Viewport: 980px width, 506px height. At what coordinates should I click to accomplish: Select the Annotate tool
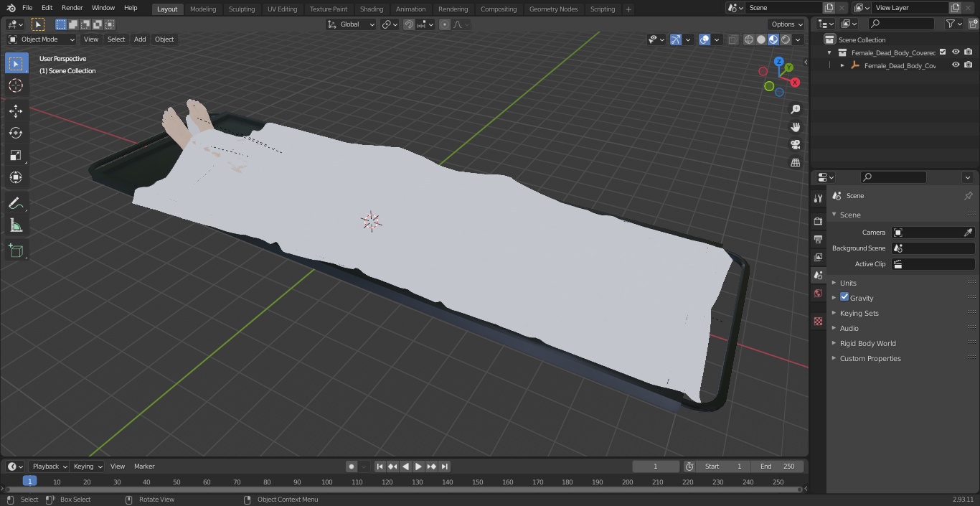pyautogui.click(x=16, y=203)
